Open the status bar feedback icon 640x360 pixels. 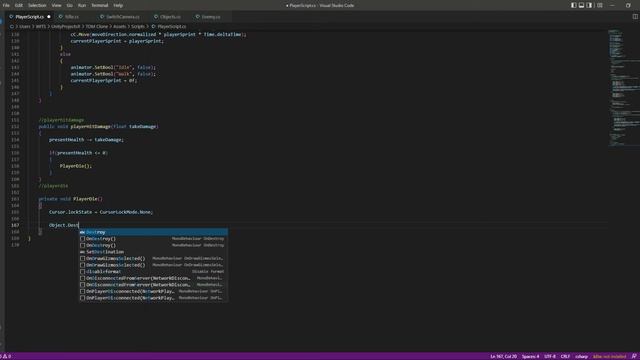pyautogui.click(x=634, y=356)
